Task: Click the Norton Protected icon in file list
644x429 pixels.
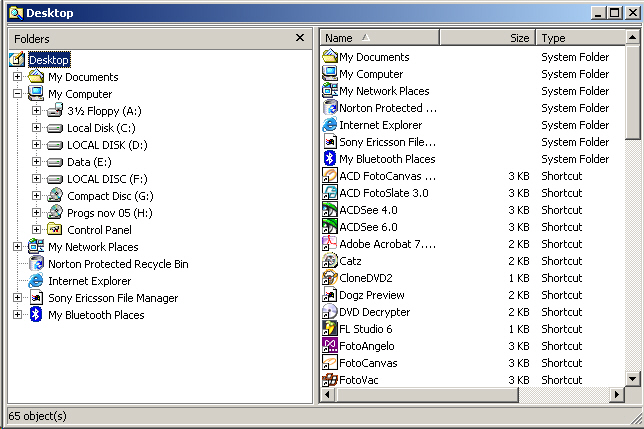Action: 330,108
